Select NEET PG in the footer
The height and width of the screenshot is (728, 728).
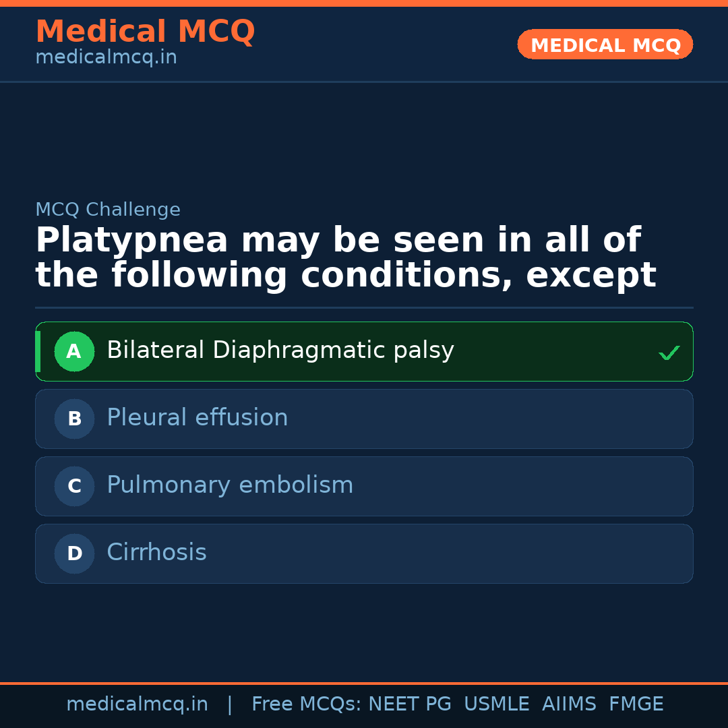coord(410,704)
